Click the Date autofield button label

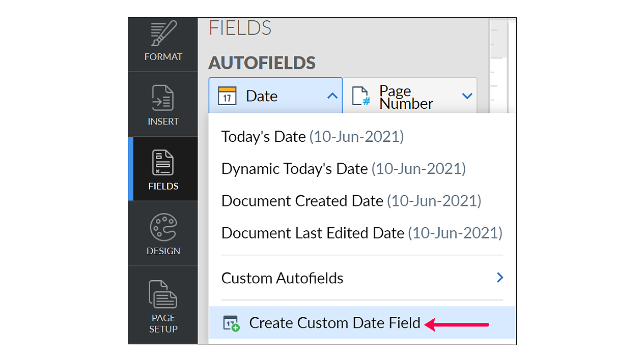(x=262, y=96)
